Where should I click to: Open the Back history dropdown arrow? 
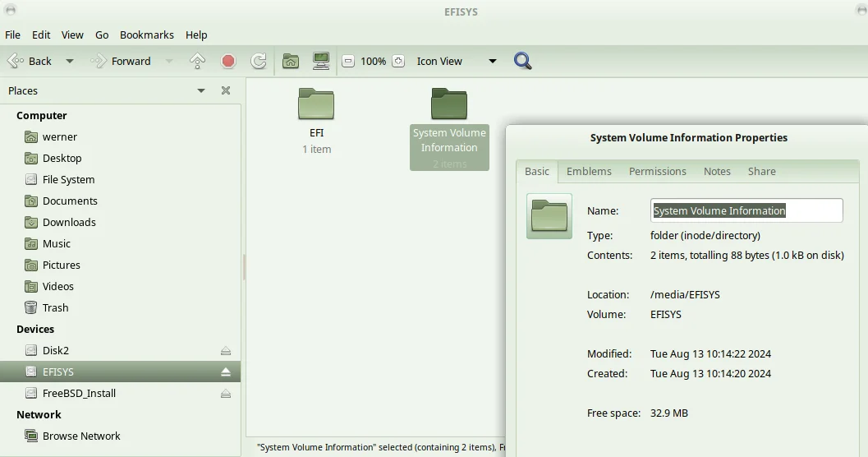click(x=70, y=61)
